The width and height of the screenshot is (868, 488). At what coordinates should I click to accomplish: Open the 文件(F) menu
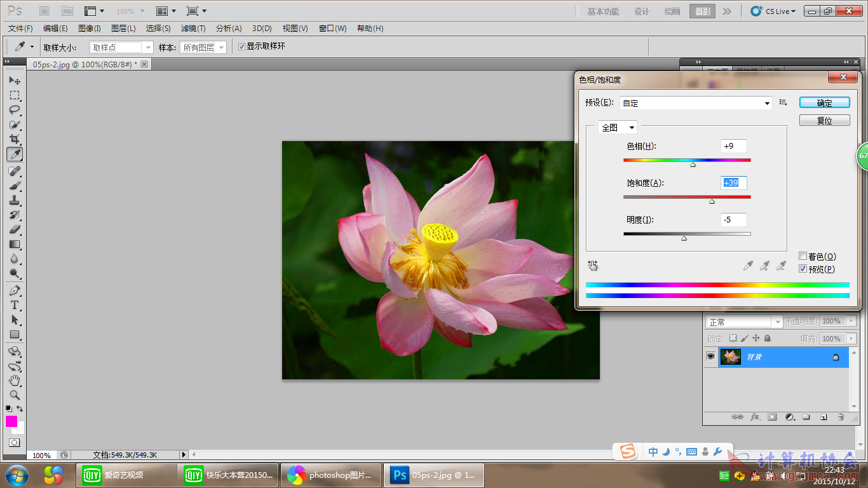21,29
